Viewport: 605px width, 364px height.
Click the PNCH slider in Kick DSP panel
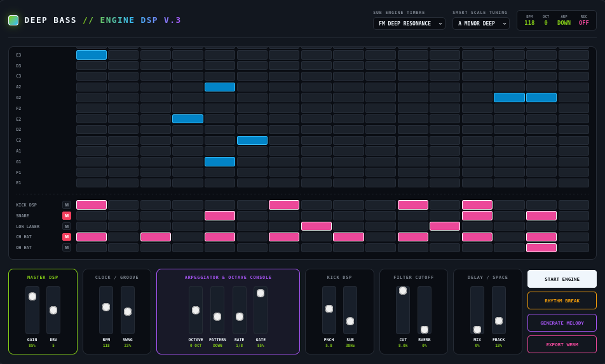329,310
